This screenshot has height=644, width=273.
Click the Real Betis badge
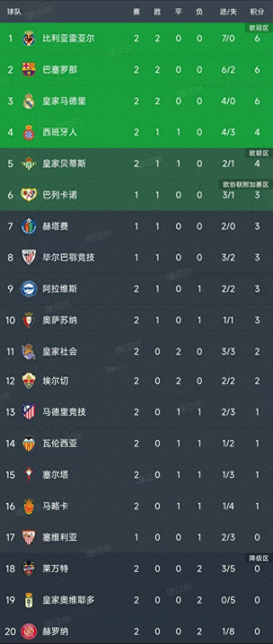point(29,163)
